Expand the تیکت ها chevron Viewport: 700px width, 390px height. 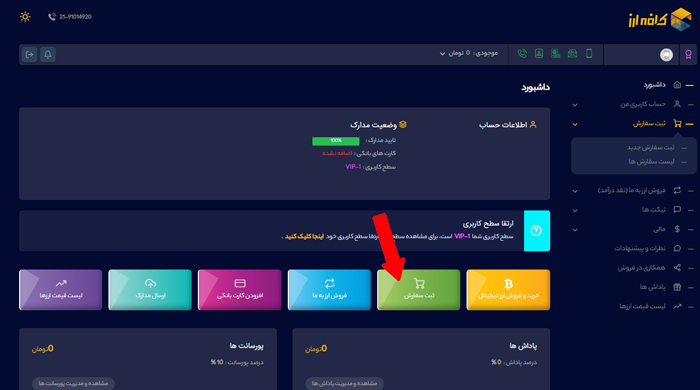[575, 210]
